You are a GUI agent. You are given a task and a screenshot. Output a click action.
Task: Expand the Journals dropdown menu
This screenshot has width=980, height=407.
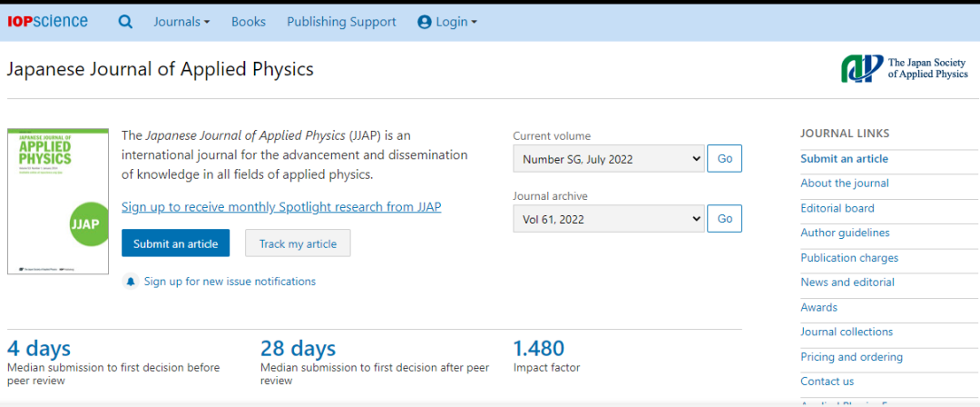tap(181, 22)
